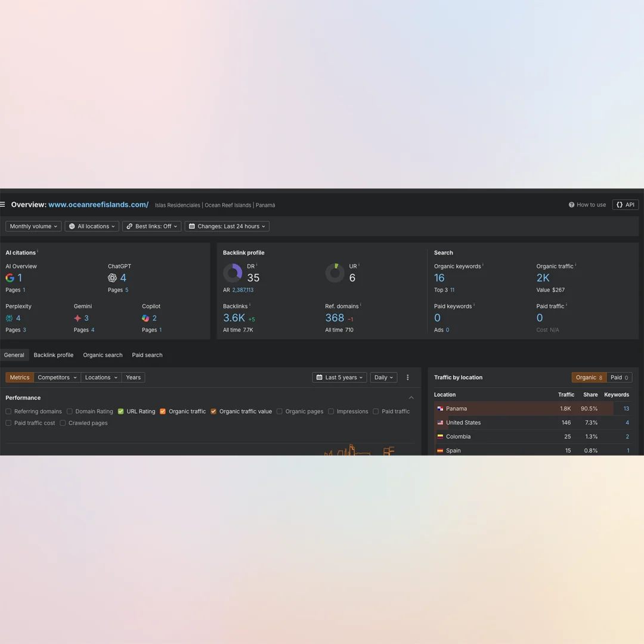Click the Perplexity logo icon
Viewport: 644px width, 644px height.
point(10,318)
